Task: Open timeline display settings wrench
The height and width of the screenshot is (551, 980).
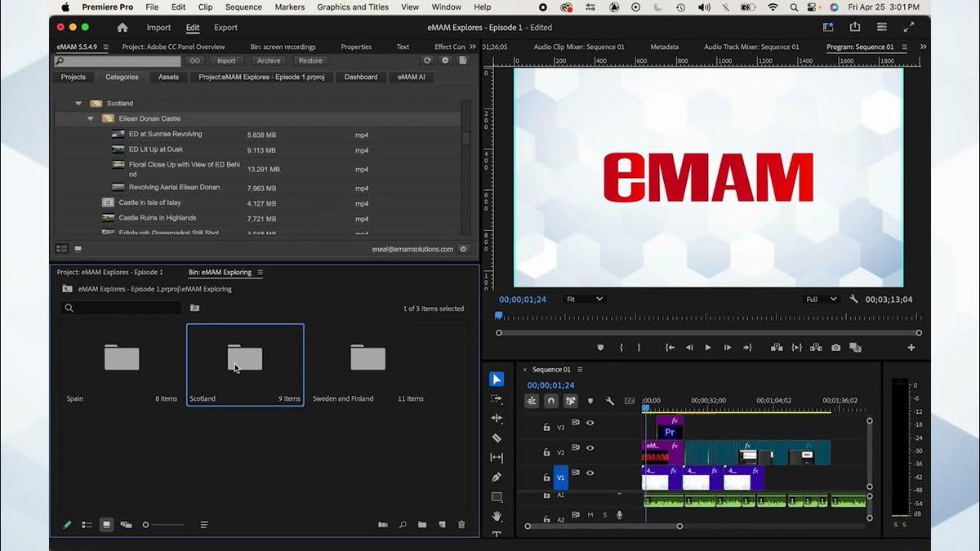Action: [x=609, y=401]
